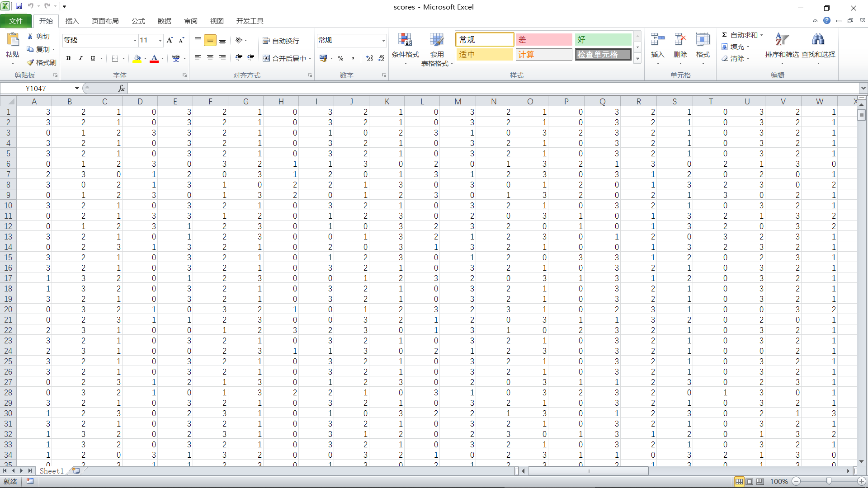Apply the Bad (差) cell style
Viewport: 868px width, 488px height.
tap(543, 40)
